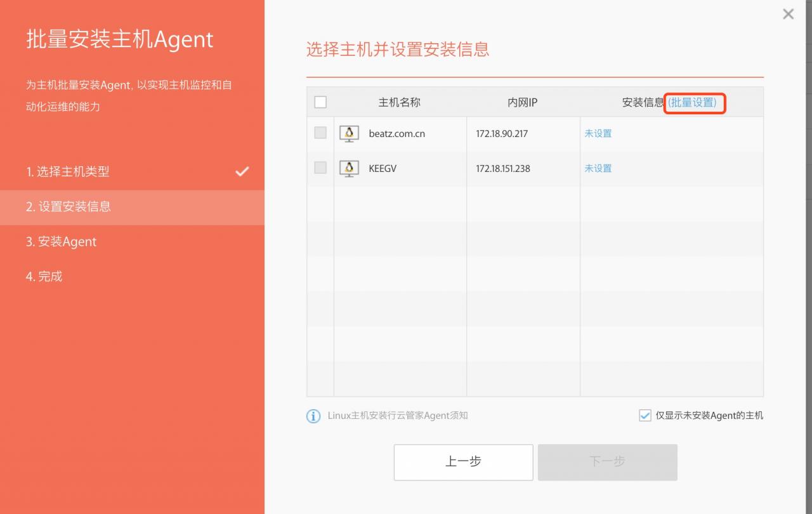
Task: Click the info icon beside Linux Agent notice
Action: [x=313, y=416]
